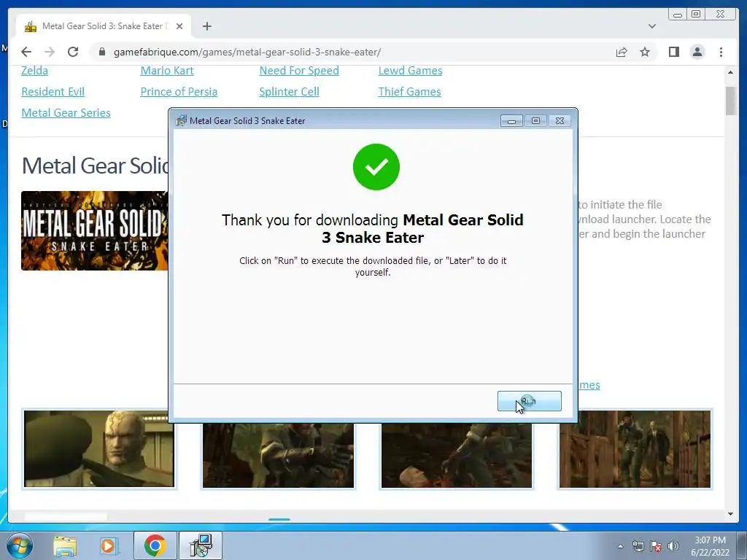Click the padlock site info icon

(101, 52)
